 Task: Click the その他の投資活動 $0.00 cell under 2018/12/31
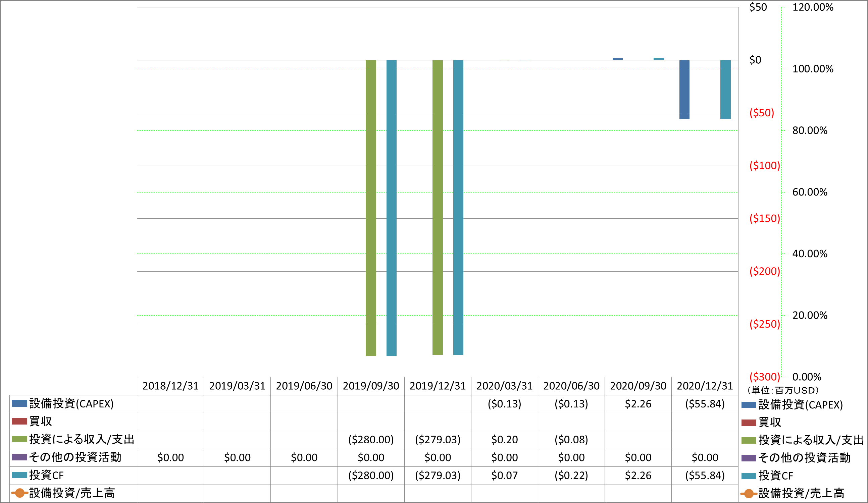[x=170, y=457]
